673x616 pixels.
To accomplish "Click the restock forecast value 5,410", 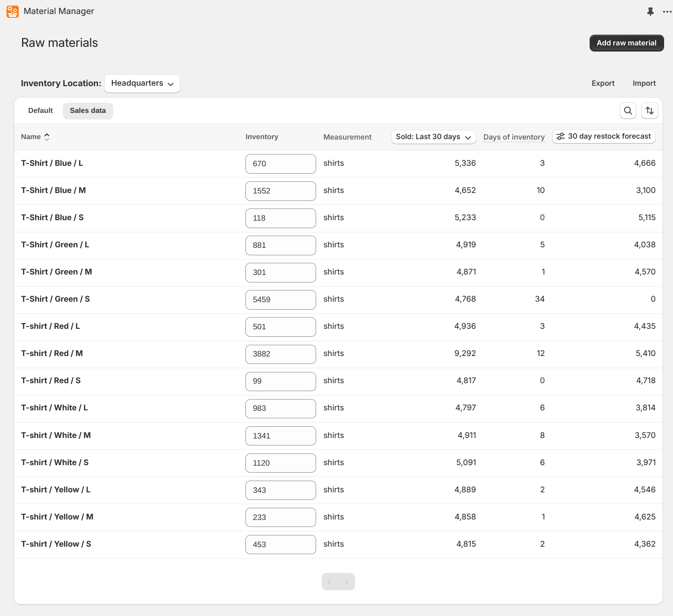I will coord(645,353).
